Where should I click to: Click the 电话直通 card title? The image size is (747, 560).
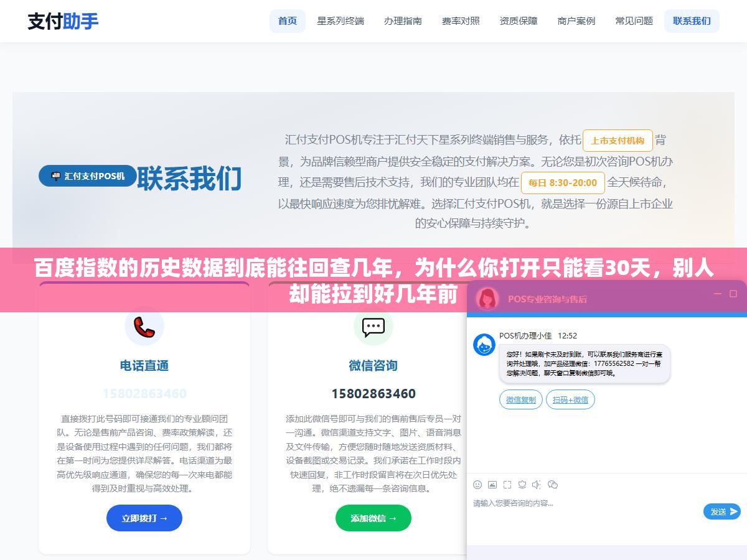tap(144, 365)
